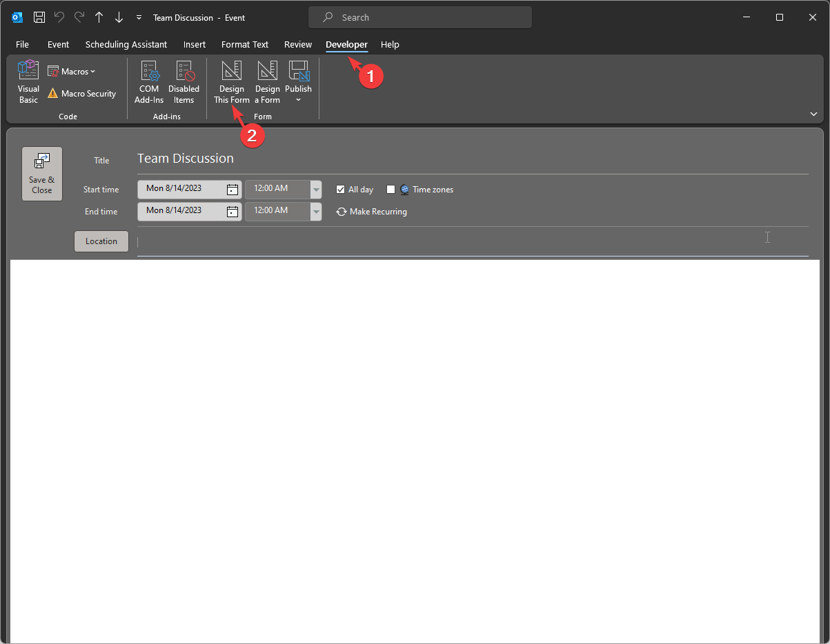The image size is (830, 644).
Task: Select the Developer tab
Action: pyautogui.click(x=346, y=44)
